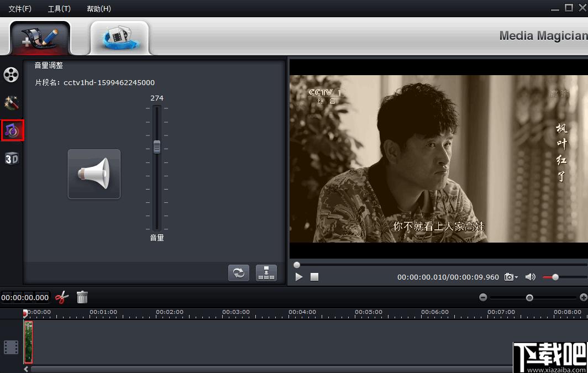
Task: Click the timeline zoom slider handle
Action: pyautogui.click(x=529, y=298)
